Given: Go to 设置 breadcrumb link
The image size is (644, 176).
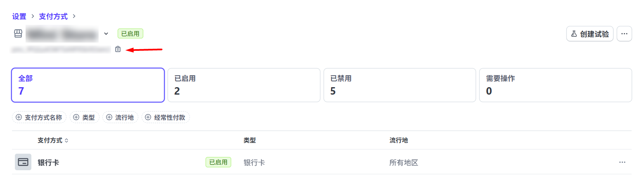Looking at the screenshot, I should click(x=19, y=17).
